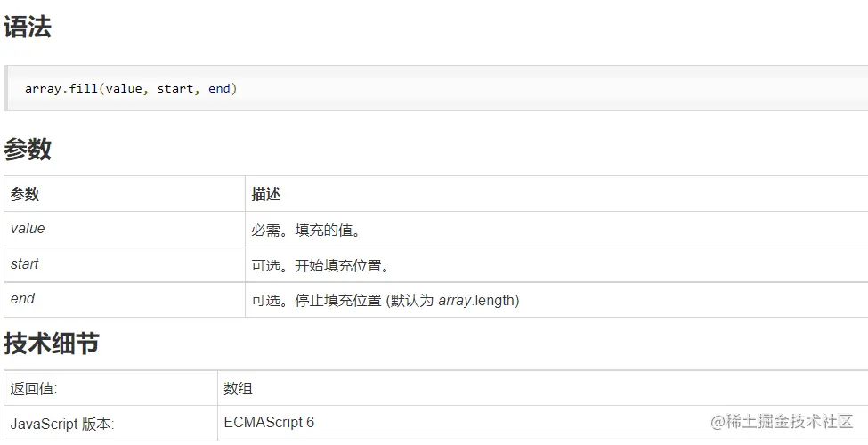The height and width of the screenshot is (445, 868).
Task: Select the 'end' parameter table cell
Action: (23, 299)
